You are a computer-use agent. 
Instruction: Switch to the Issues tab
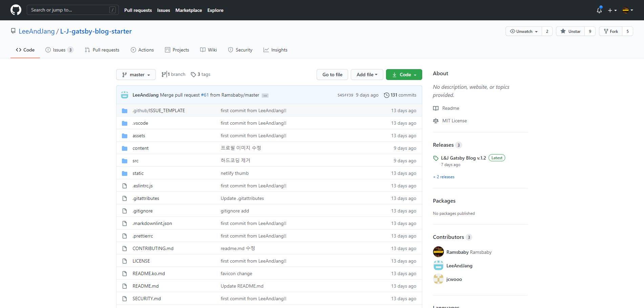point(59,50)
